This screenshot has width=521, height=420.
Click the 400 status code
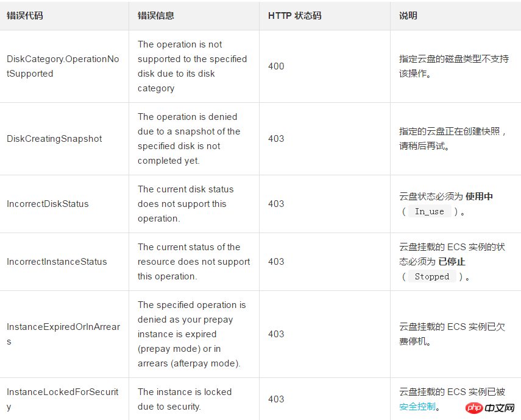tap(276, 66)
